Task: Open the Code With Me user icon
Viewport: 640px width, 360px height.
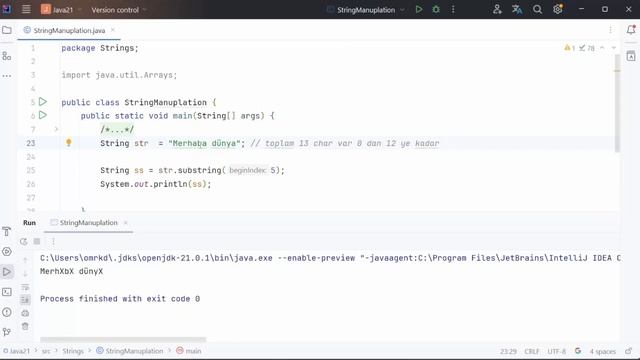Action: (497, 9)
